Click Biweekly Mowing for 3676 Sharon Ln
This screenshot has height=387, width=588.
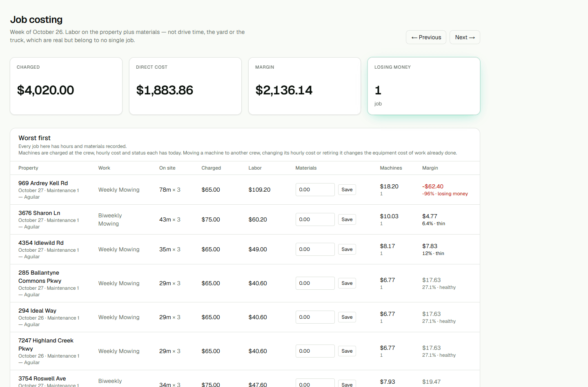pos(110,219)
